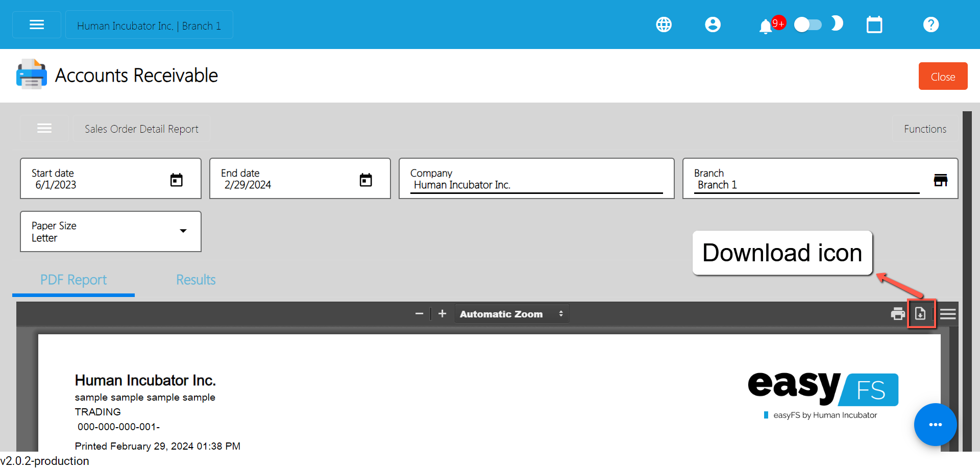Open the calendar icon in top bar
The width and height of the screenshot is (980, 469).
[x=874, y=24]
